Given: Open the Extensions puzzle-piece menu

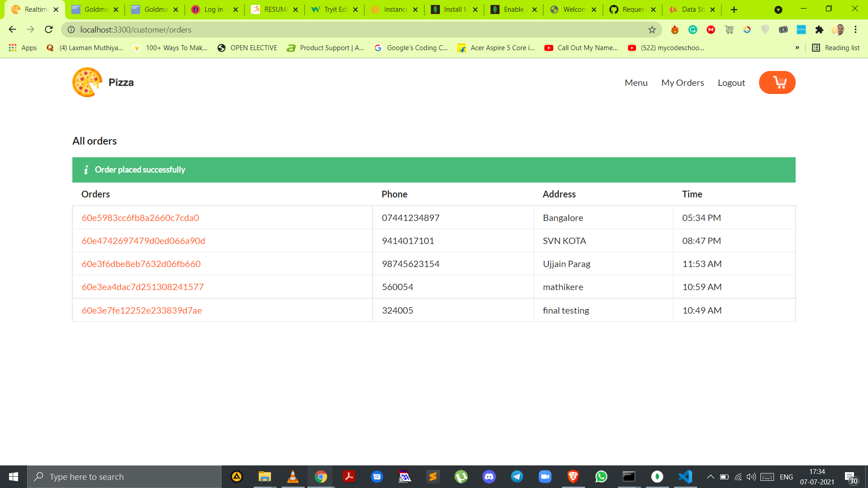Looking at the screenshot, I should tap(820, 29).
